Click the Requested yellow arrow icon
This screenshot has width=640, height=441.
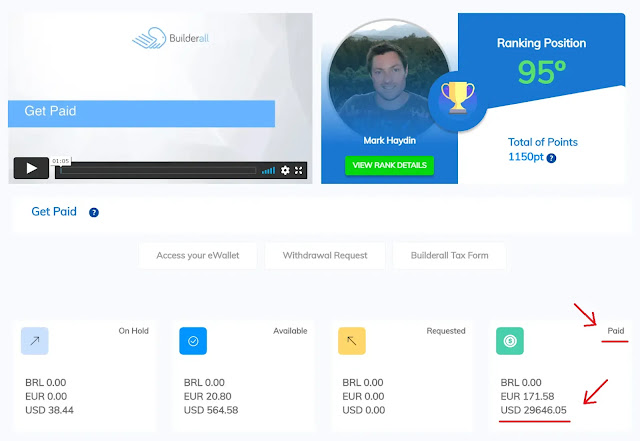[x=352, y=341]
